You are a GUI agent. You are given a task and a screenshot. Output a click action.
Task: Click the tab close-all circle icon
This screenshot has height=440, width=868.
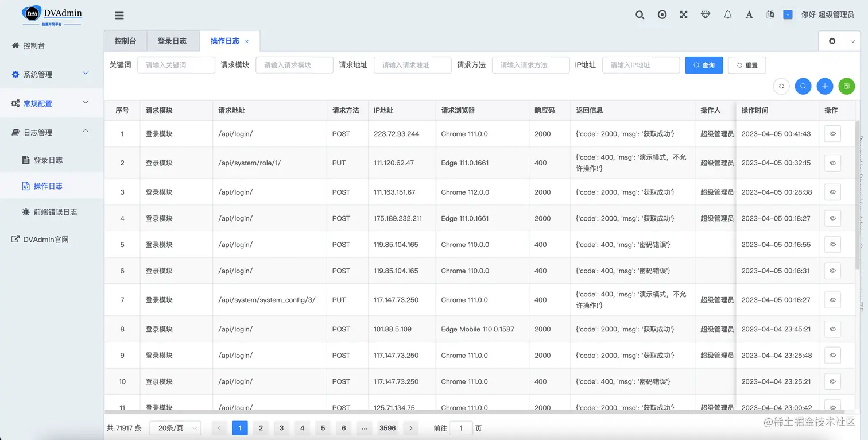tap(832, 41)
